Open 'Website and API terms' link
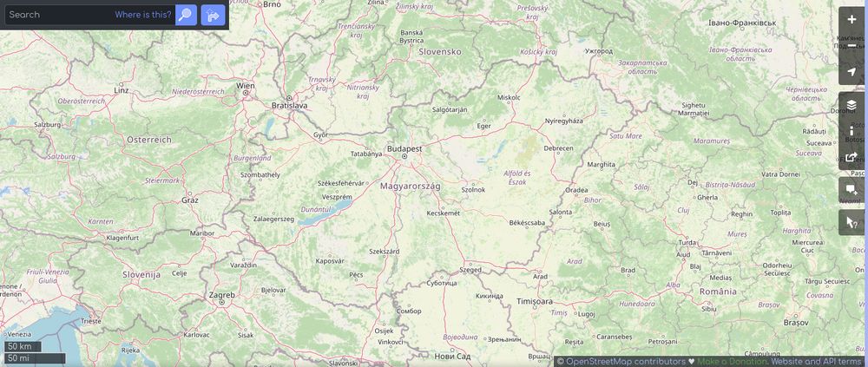868x367 pixels. (816, 362)
